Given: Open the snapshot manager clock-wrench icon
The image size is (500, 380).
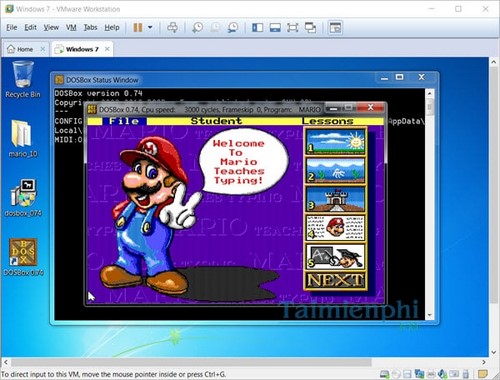Looking at the screenshot, I should (x=233, y=27).
